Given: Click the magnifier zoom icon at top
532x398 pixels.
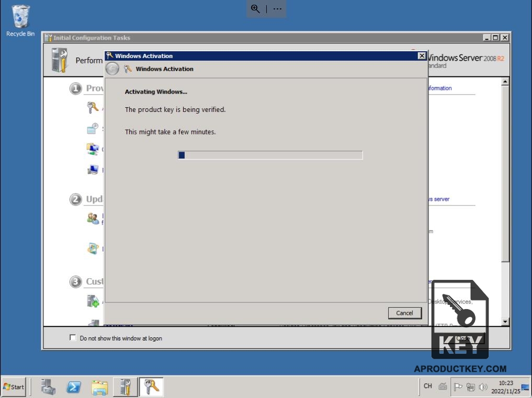Looking at the screenshot, I should [x=255, y=9].
